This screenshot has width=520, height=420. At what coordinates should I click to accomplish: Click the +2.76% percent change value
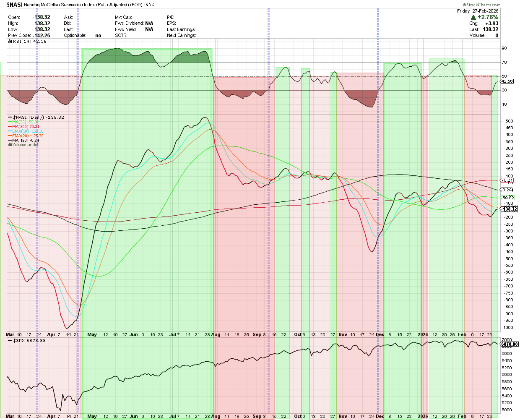pos(488,17)
